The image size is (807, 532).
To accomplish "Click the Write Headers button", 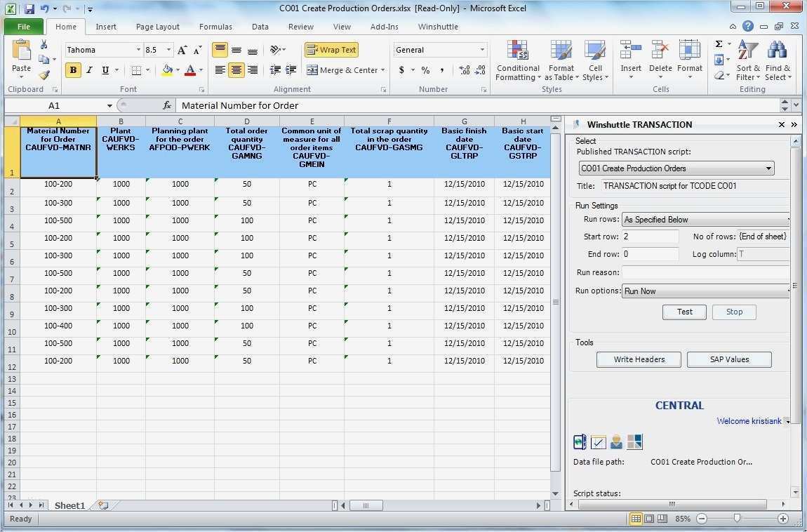I will pos(638,359).
